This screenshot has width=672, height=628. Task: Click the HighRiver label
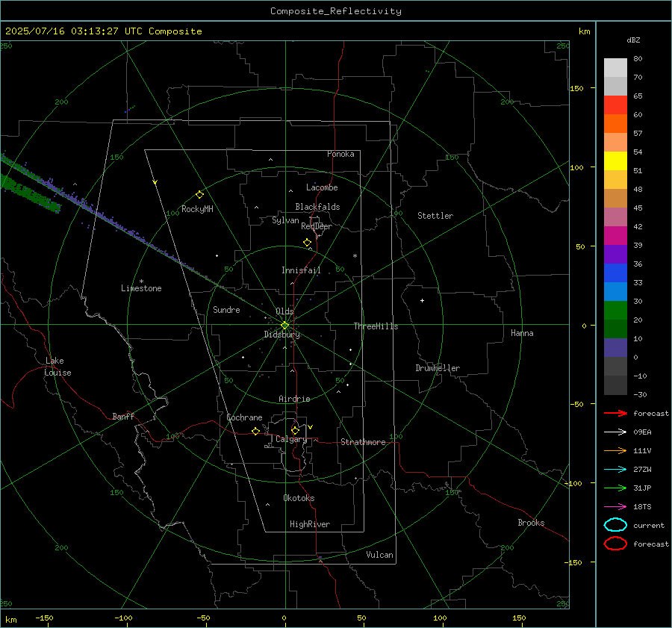click(x=310, y=524)
